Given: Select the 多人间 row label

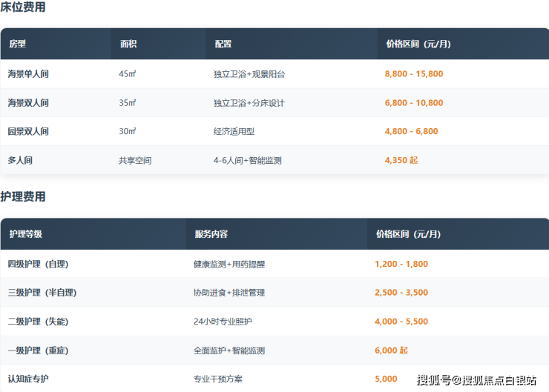Looking at the screenshot, I should tap(20, 160).
